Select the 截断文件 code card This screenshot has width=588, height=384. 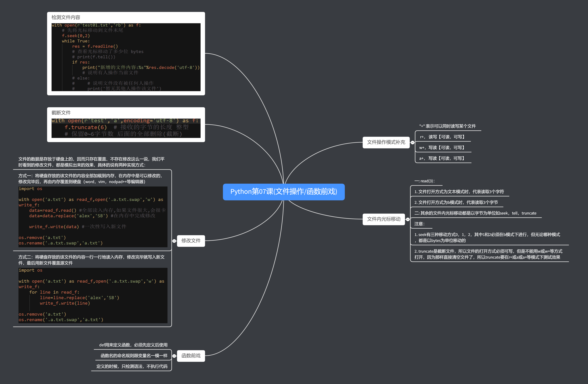coord(126,125)
